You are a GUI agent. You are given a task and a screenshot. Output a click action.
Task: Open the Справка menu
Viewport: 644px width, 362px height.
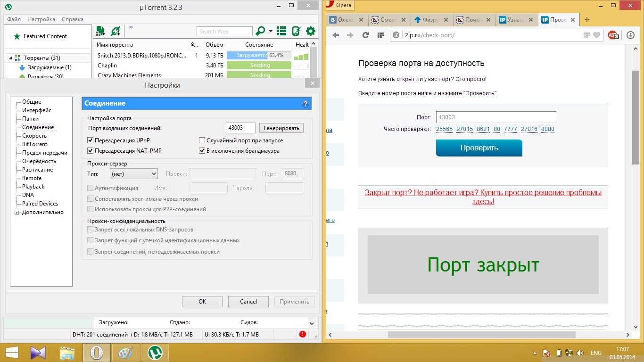[73, 19]
